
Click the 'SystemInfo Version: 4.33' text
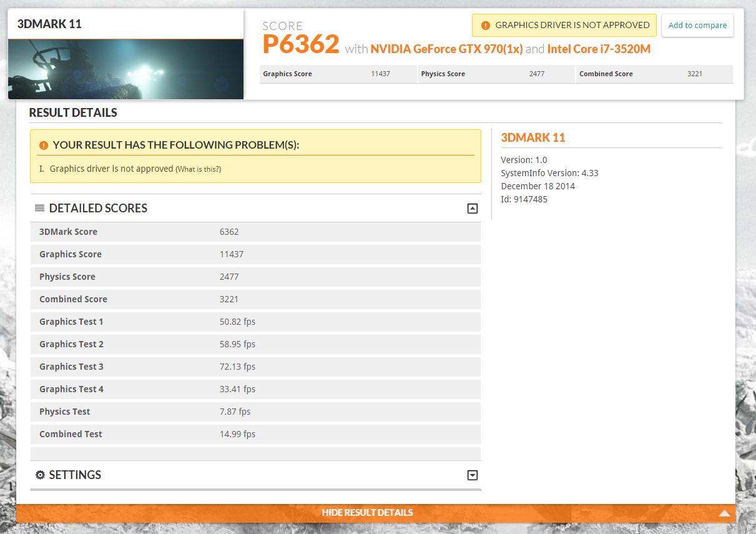549,173
